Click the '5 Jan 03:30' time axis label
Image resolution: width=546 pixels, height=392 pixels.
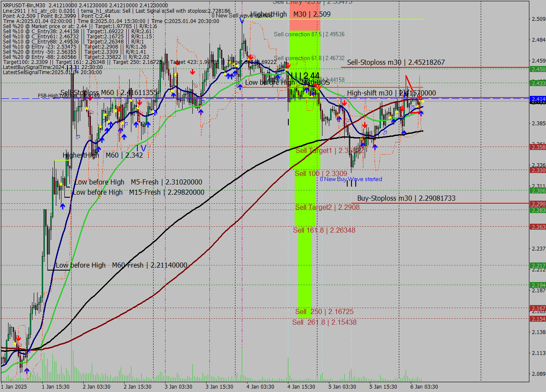pos(342,387)
